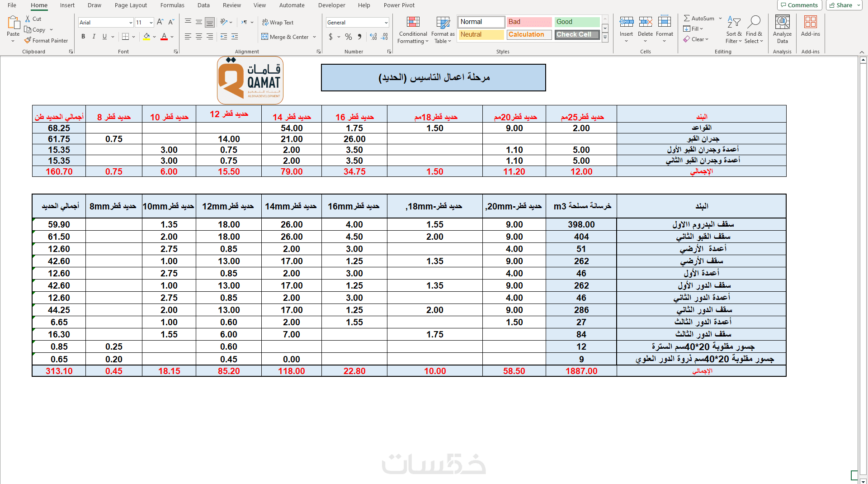Expand the General number format dropdown
Image resolution: width=868 pixels, height=484 pixels.
pyautogui.click(x=386, y=23)
